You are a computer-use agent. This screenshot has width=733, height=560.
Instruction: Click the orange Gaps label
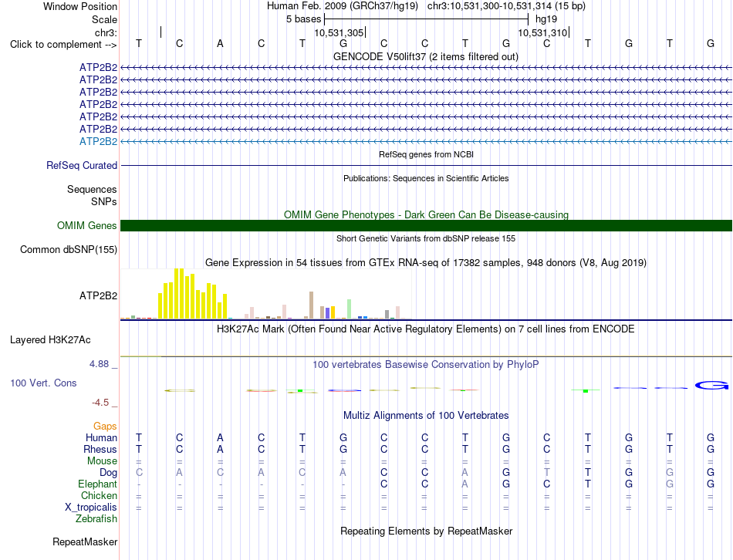coord(105,426)
